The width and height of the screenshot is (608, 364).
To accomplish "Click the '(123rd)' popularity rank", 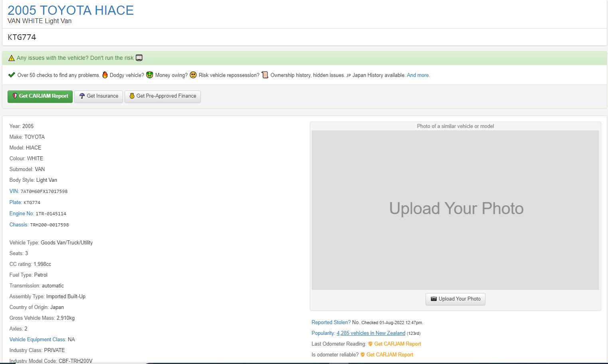I will [x=414, y=334].
